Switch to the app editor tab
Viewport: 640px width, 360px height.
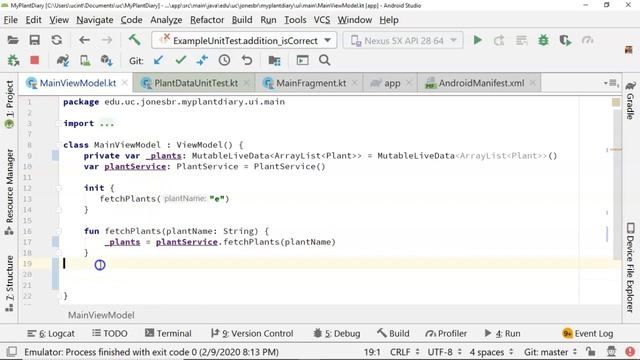[391, 83]
